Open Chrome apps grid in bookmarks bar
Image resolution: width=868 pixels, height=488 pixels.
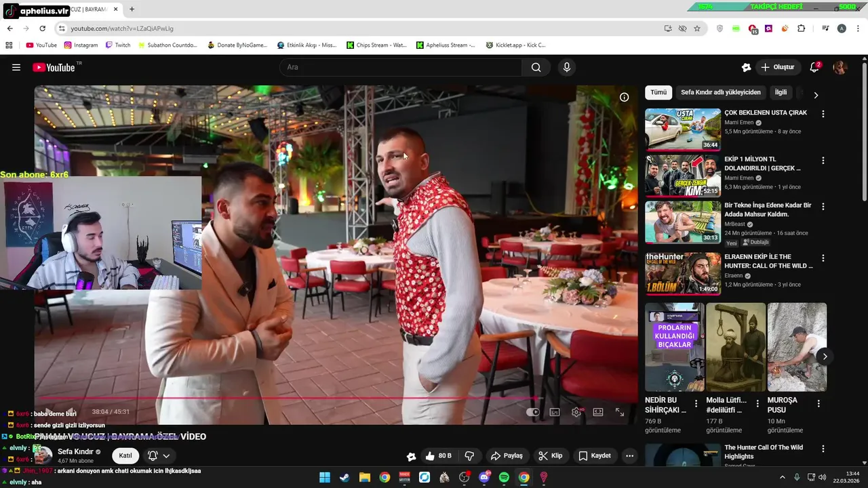[x=9, y=45]
